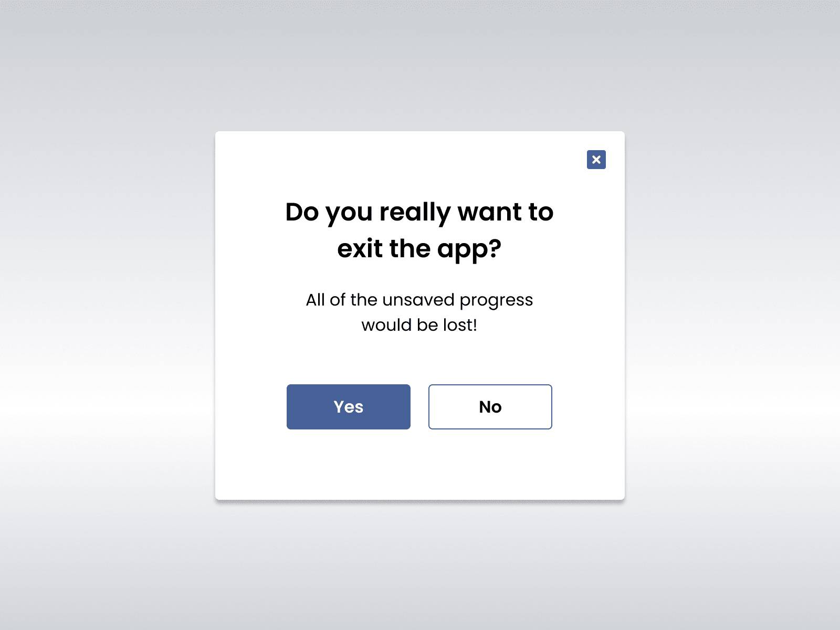This screenshot has width=840, height=630.
Task: Click the word "app?" in the heading
Action: click(x=469, y=249)
